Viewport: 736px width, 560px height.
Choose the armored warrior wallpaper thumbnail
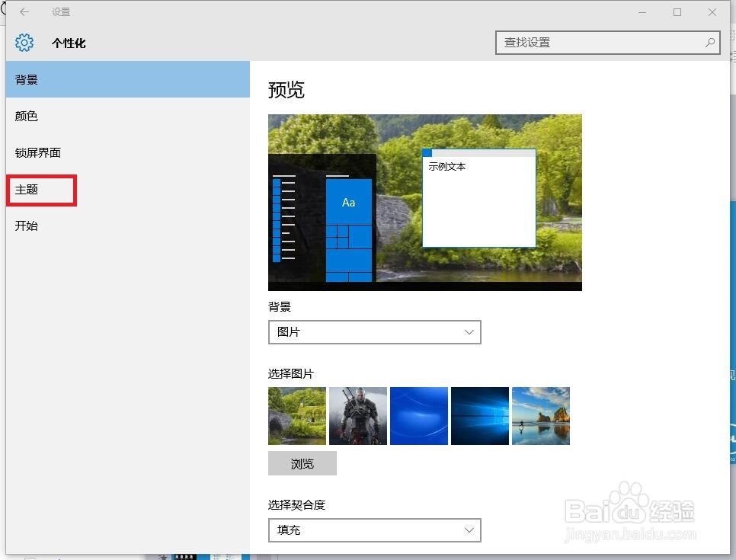click(358, 416)
